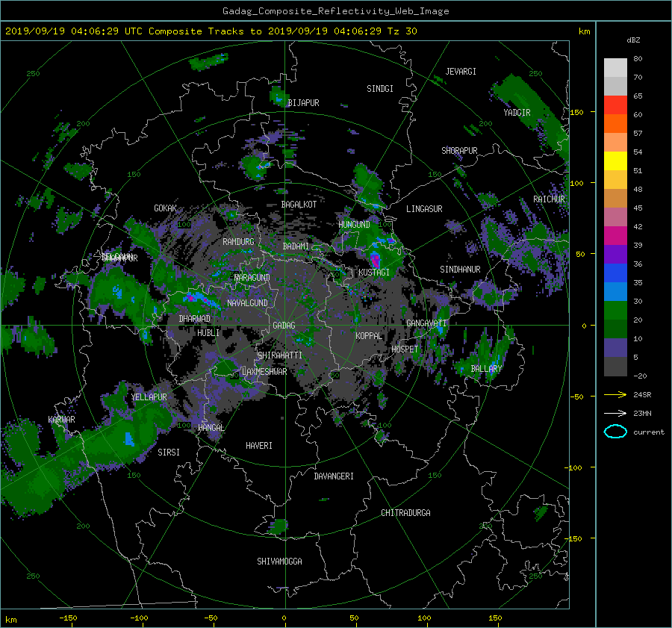Image resolution: width=672 pixels, height=628 pixels.
Task: Click the white 23MN arrow legend icon
Action: [x=615, y=413]
